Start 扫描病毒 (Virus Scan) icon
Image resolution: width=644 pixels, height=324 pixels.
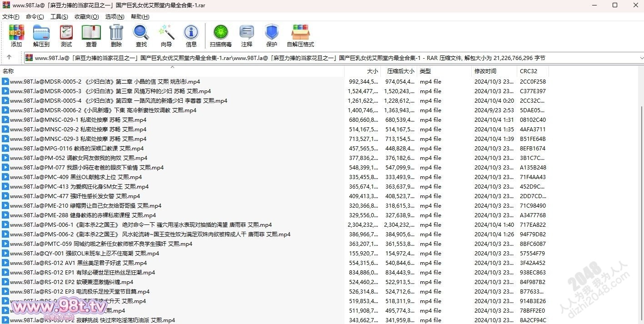(221, 35)
